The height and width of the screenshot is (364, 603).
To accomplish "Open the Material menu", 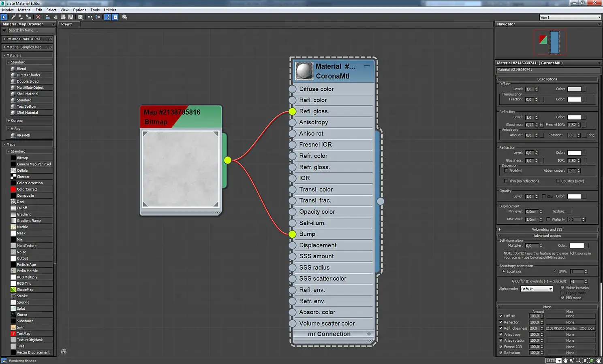I will (x=24, y=10).
